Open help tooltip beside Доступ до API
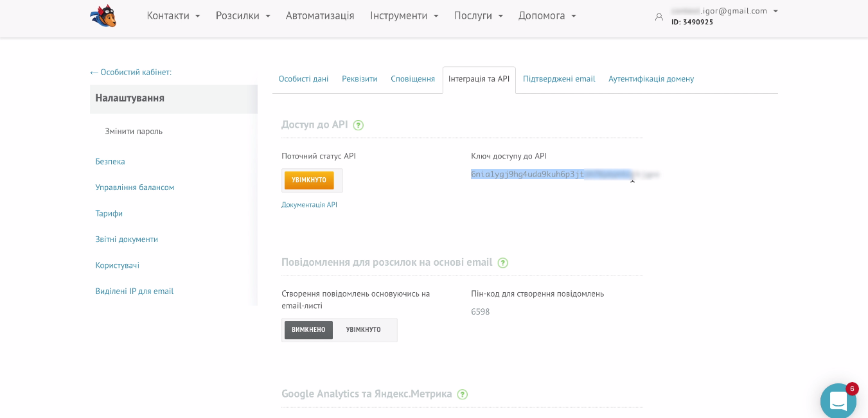The height and width of the screenshot is (418, 868). point(359,125)
